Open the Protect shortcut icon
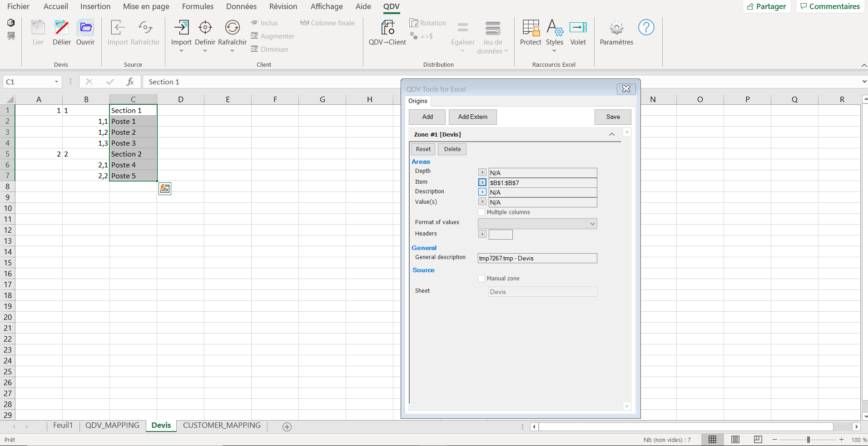The height and width of the screenshot is (446, 868). coord(531,28)
